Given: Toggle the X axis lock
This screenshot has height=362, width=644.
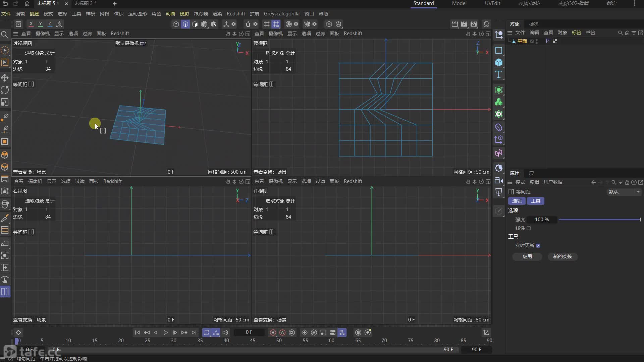Looking at the screenshot, I should tap(31, 24).
